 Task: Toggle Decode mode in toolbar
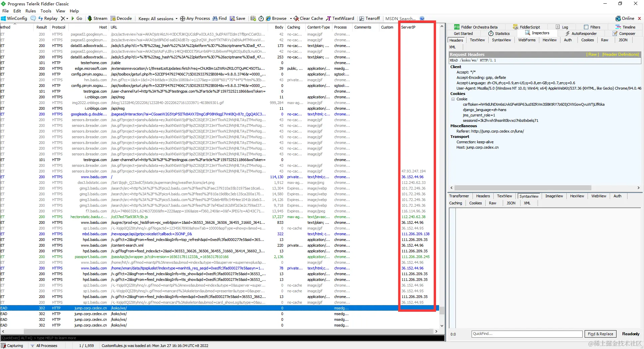point(121,18)
